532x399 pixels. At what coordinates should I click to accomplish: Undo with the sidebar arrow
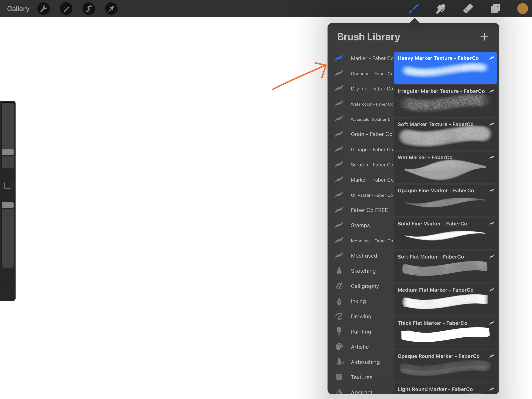[x=8, y=278]
